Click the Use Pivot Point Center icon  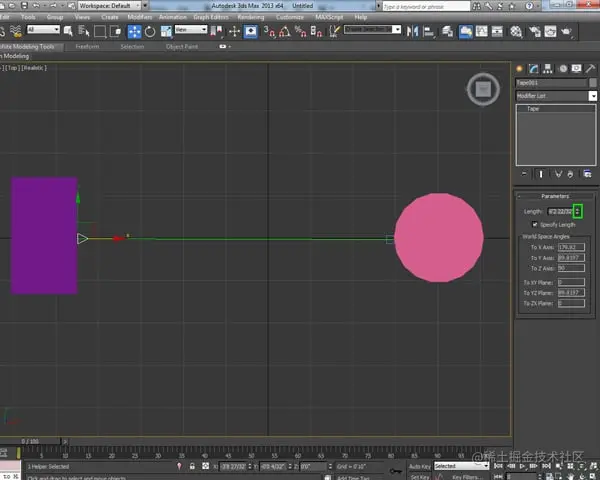[216, 31]
